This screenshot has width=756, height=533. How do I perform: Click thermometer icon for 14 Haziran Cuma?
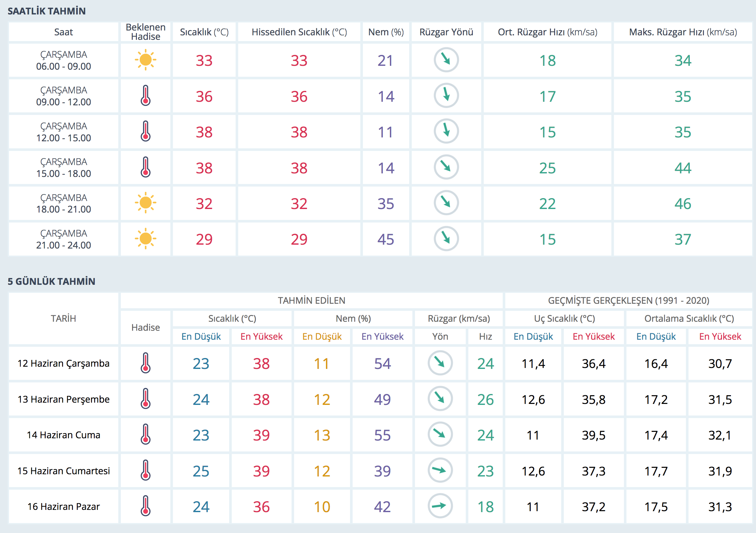[x=145, y=434]
